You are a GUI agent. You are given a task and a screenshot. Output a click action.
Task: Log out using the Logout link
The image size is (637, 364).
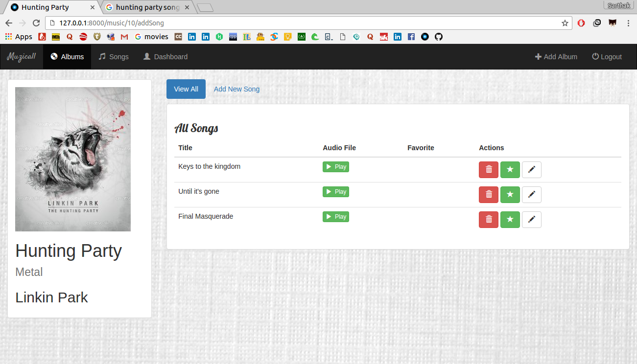pyautogui.click(x=607, y=57)
